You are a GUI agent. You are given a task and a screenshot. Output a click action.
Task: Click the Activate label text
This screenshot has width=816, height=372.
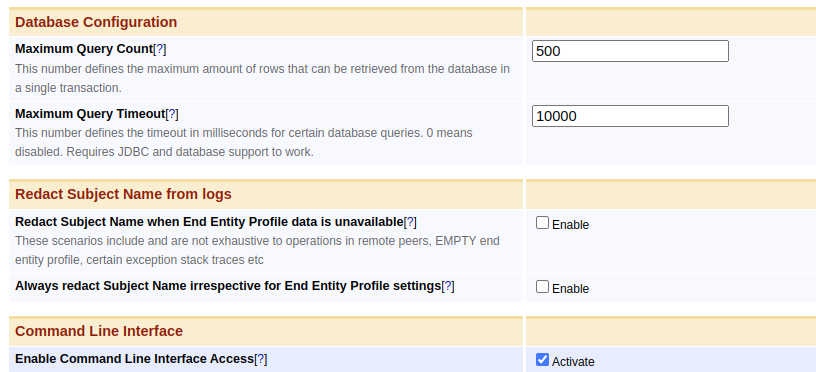click(x=573, y=362)
